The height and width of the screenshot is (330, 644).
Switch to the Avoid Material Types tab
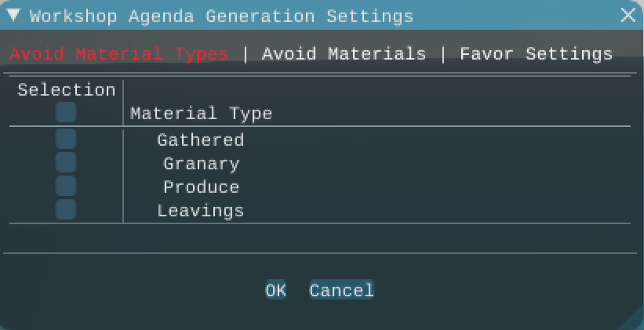coord(118,54)
